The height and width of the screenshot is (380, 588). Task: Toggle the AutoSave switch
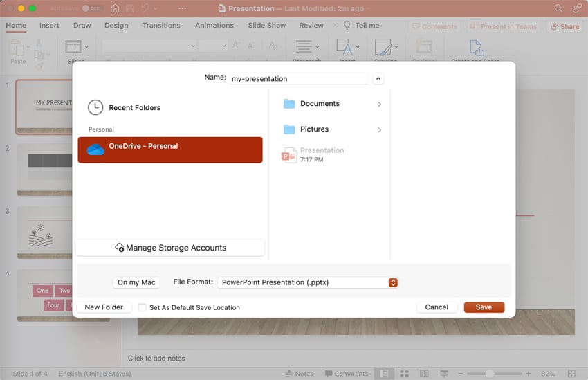pos(91,8)
